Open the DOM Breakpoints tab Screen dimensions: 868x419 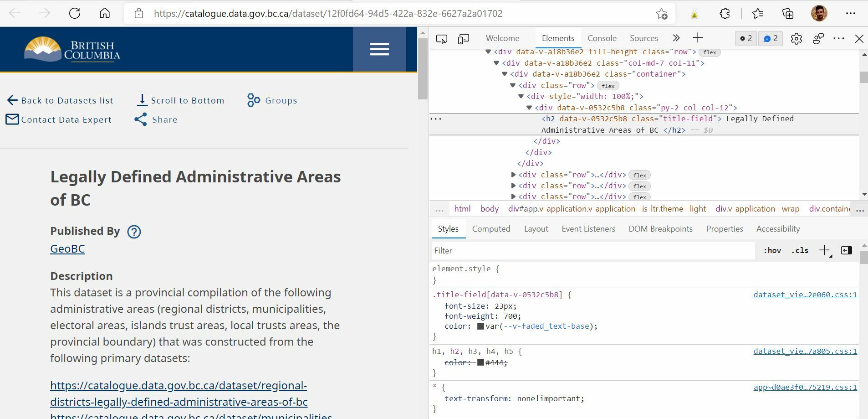pos(660,229)
